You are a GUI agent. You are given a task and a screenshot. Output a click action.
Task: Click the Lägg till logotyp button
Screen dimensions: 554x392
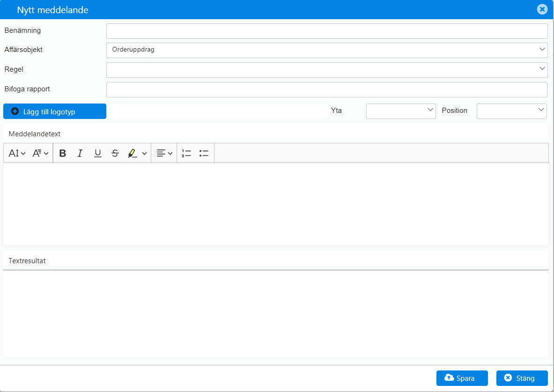(55, 111)
